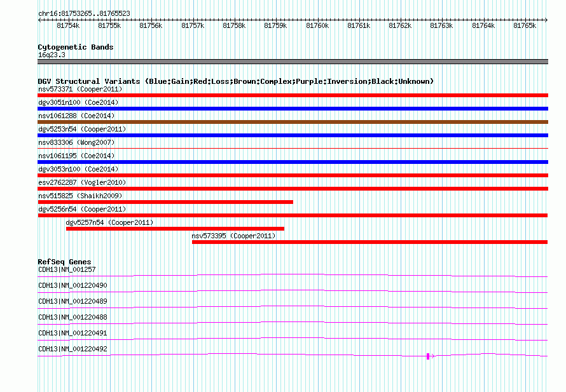Select the 81757k ruler tick label
Screen dimensions: 566x392
tap(193, 25)
